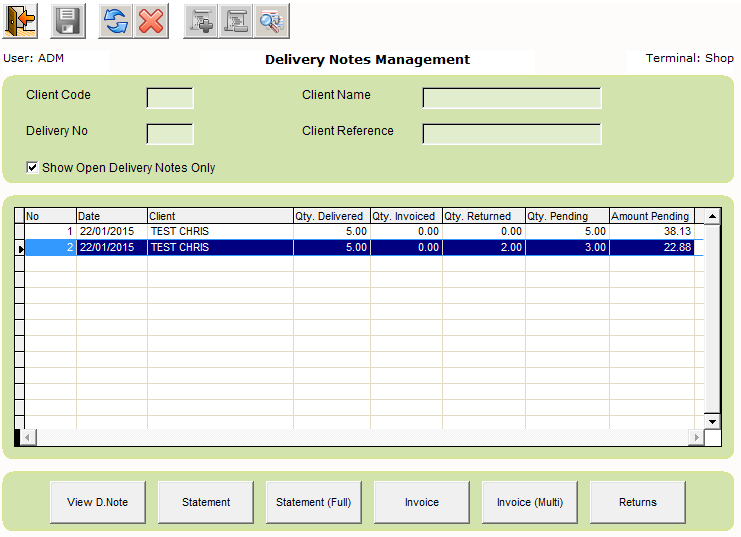Click the red X cancel icon
The height and width of the screenshot is (537, 741).
pos(151,20)
